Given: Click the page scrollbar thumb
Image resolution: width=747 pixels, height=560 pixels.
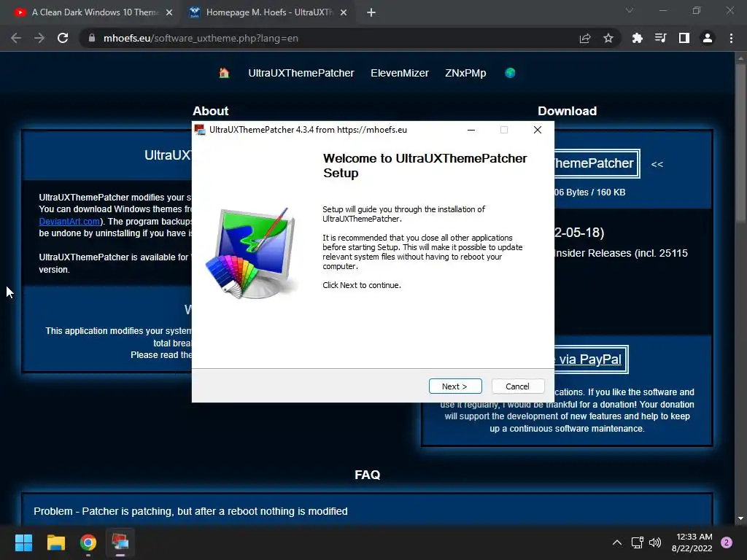Looking at the screenshot, I should (x=740, y=143).
